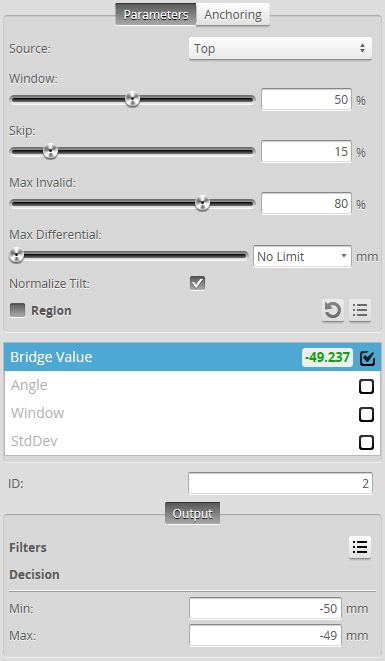The height and width of the screenshot is (661, 385).
Task: Enable the Angle measurement checkbox
Action: click(x=366, y=386)
